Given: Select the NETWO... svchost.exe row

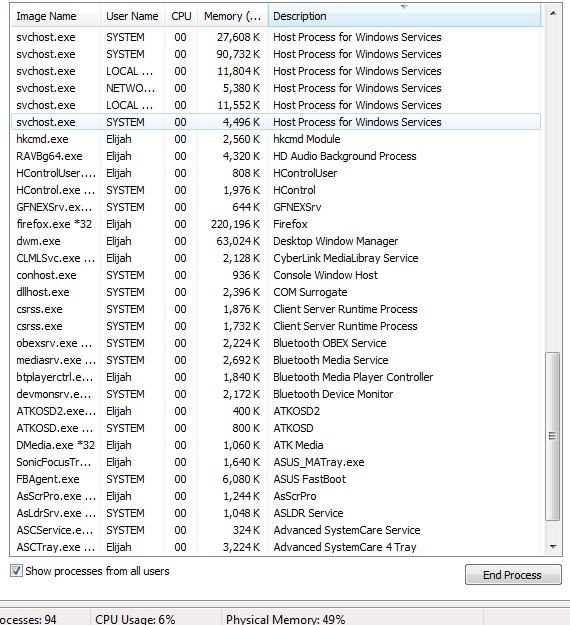Looking at the screenshot, I should click(276, 88).
